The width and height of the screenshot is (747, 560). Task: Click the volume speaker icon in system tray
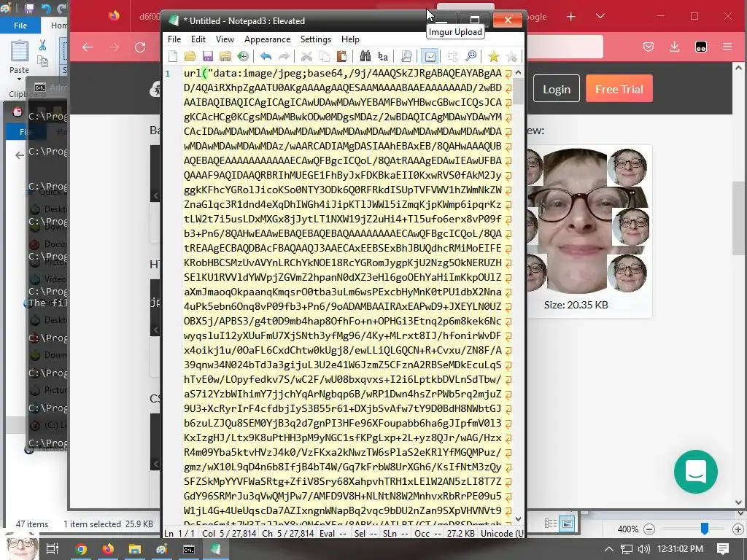tap(643, 549)
